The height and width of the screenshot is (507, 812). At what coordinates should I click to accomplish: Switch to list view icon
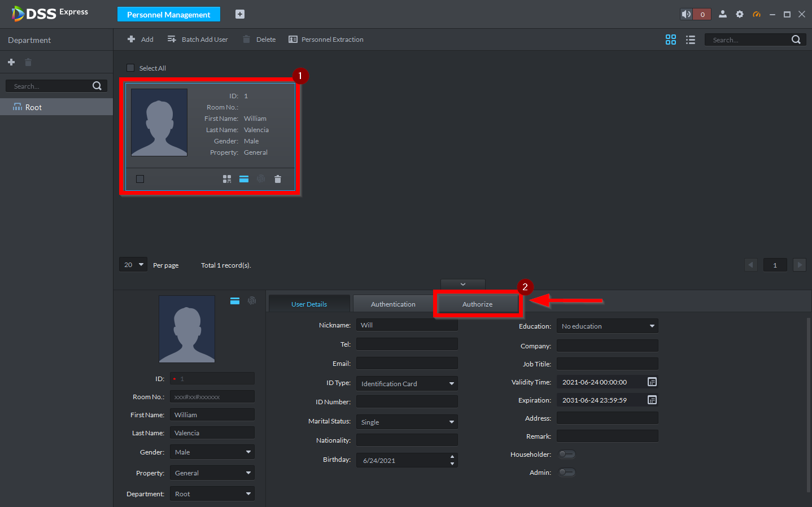(x=690, y=40)
